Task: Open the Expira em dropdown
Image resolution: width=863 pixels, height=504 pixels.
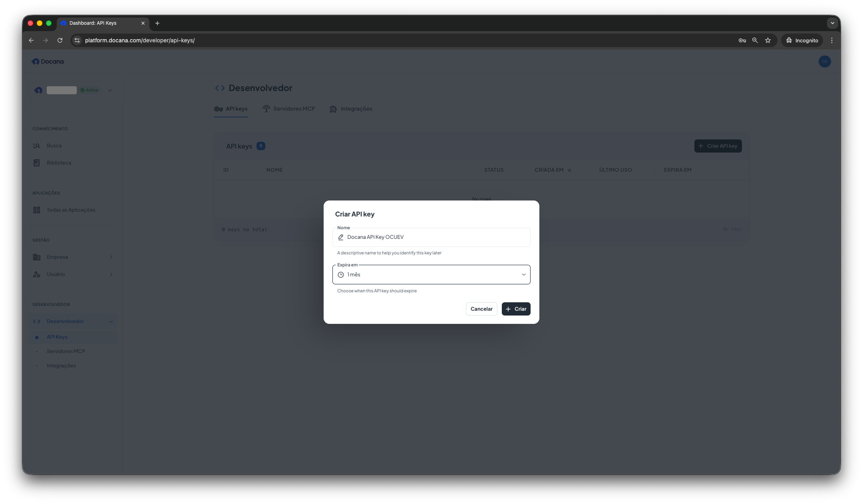Action: coord(431,275)
